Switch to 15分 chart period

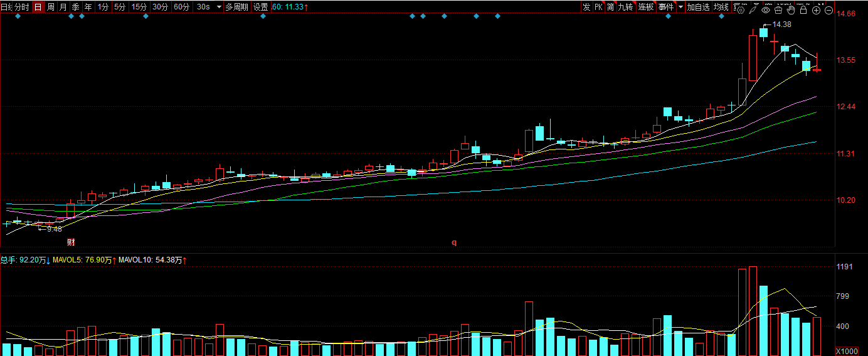(x=139, y=7)
